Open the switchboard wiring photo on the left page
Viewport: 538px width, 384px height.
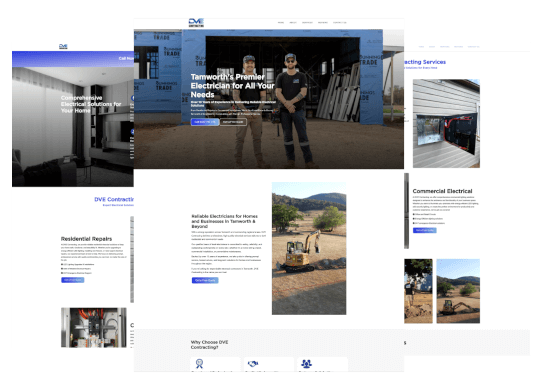(94, 327)
